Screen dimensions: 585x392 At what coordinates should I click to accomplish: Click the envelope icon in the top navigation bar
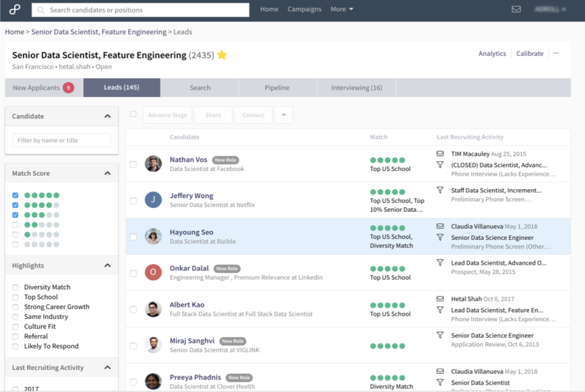(x=516, y=10)
